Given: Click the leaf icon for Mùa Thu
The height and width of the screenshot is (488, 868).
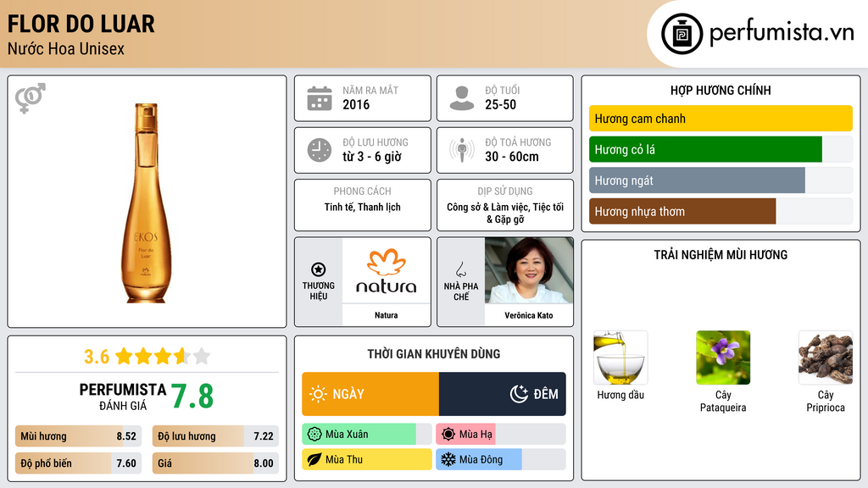Looking at the screenshot, I should click(314, 459).
